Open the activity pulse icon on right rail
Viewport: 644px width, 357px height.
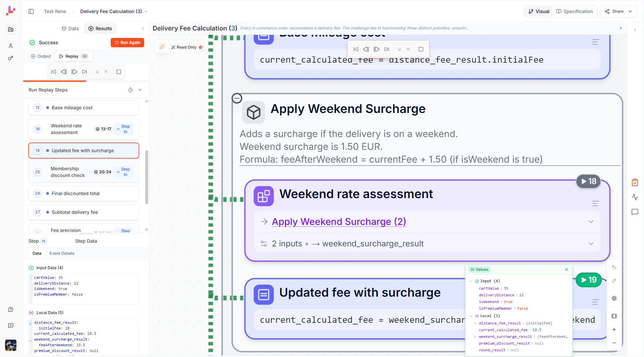(x=635, y=197)
